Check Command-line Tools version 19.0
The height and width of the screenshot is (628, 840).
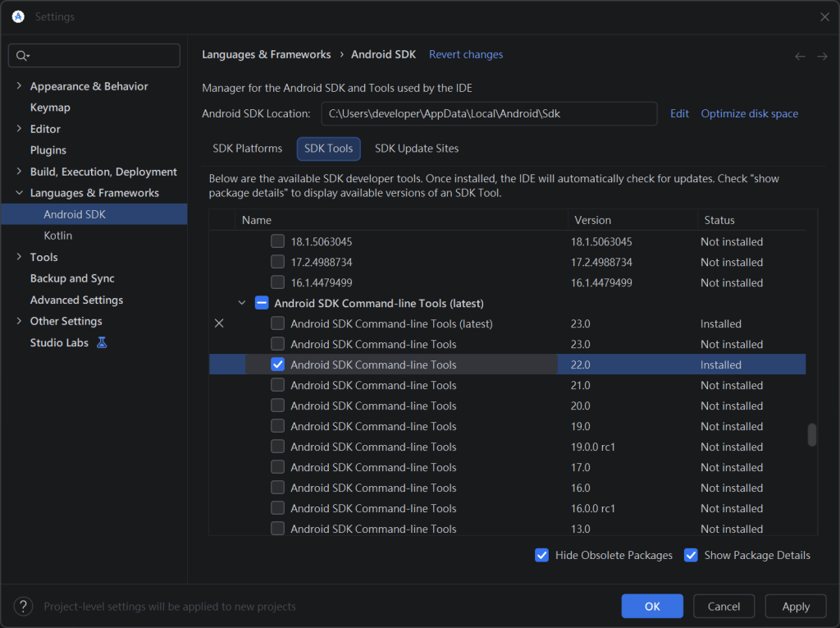click(x=277, y=426)
